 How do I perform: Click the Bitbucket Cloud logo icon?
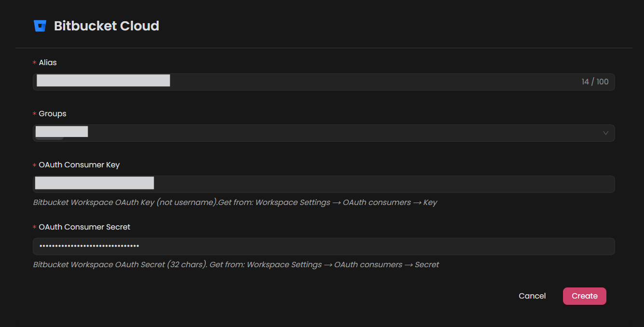pyautogui.click(x=40, y=26)
